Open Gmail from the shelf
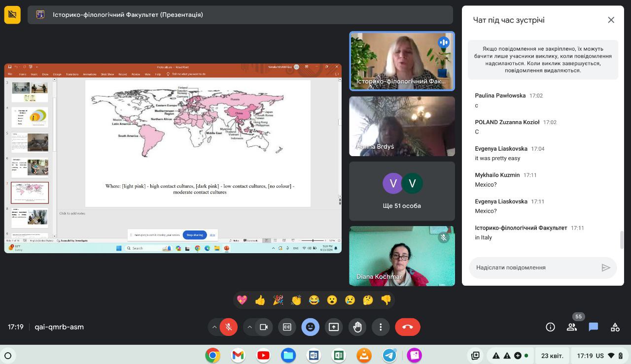The height and width of the screenshot is (364, 631). [x=238, y=355]
